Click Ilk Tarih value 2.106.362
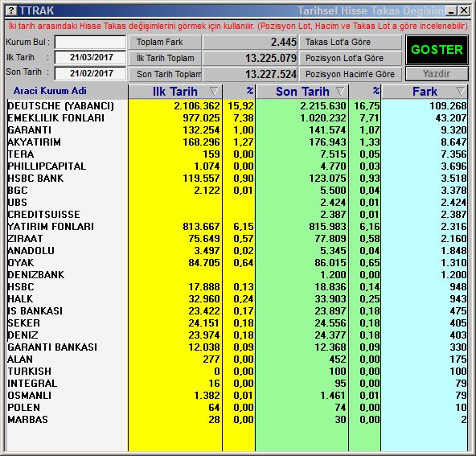This screenshot has height=456, width=476. click(x=197, y=106)
